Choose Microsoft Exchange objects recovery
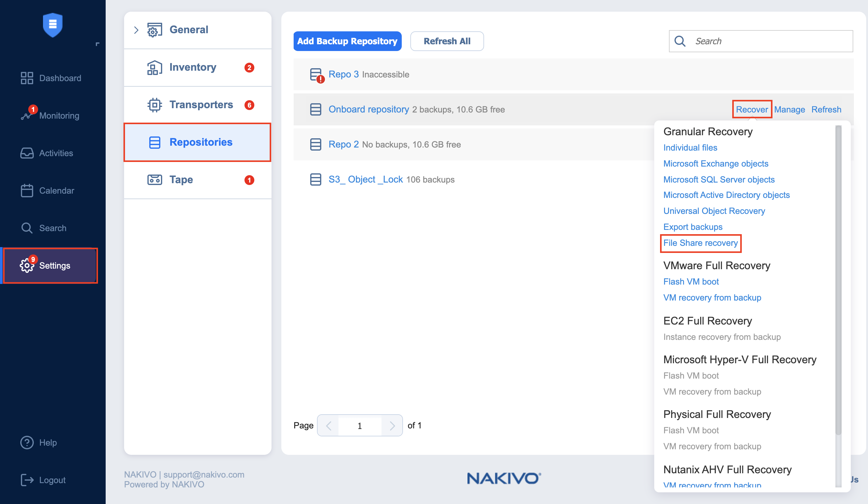This screenshot has width=868, height=504. [716, 163]
